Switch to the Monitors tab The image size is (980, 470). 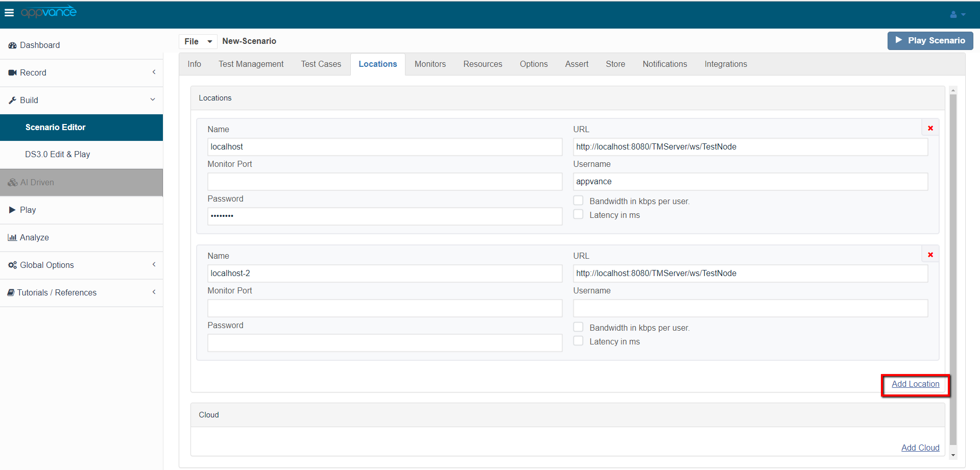pyautogui.click(x=429, y=64)
